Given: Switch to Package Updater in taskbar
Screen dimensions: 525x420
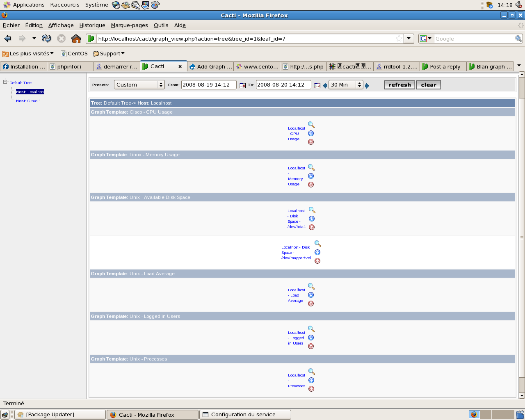Looking at the screenshot, I should coord(60,415).
